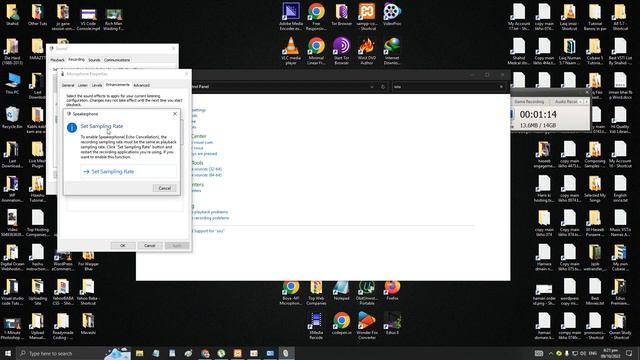Click the Set Sampling Rate command link
The image size is (640, 360).
129,171
